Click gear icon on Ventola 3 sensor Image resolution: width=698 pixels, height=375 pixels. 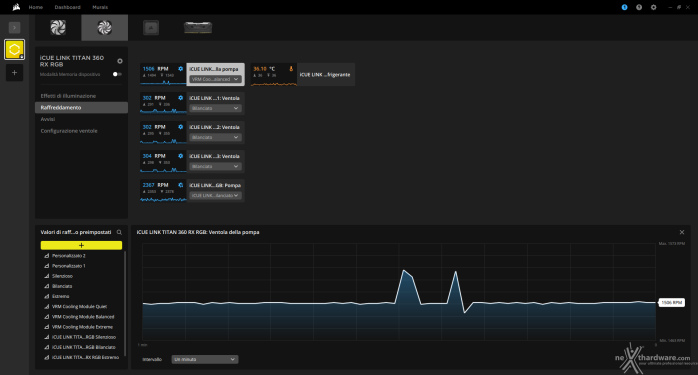click(180, 156)
